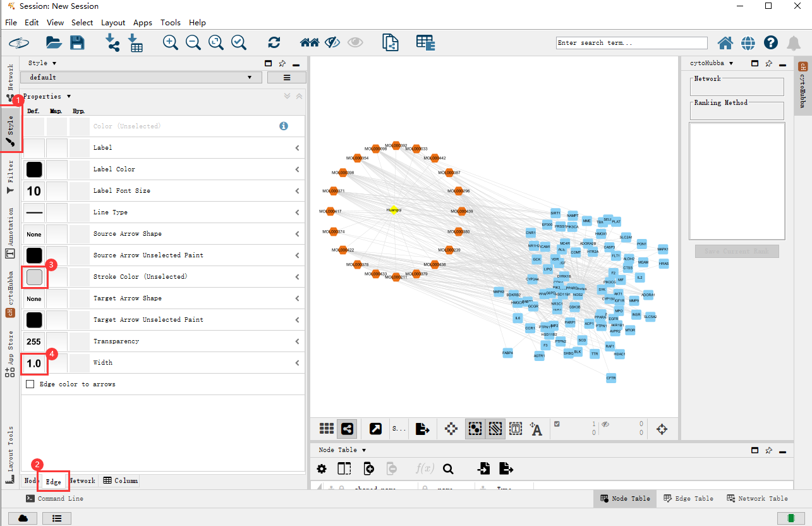Expand the Label property row arrow
This screenshot has width=812, height=526.
(298, 147)
